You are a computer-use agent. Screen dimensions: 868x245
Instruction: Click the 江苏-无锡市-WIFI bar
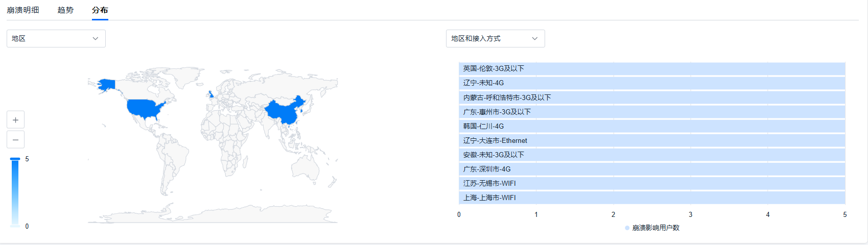(x=651, y=183)
